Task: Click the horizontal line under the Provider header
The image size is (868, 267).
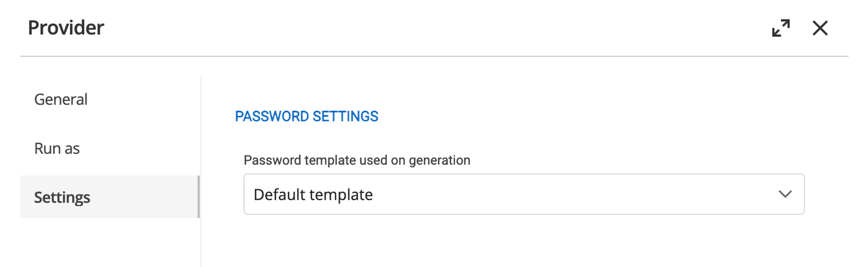Action: [x=434, y=56]
